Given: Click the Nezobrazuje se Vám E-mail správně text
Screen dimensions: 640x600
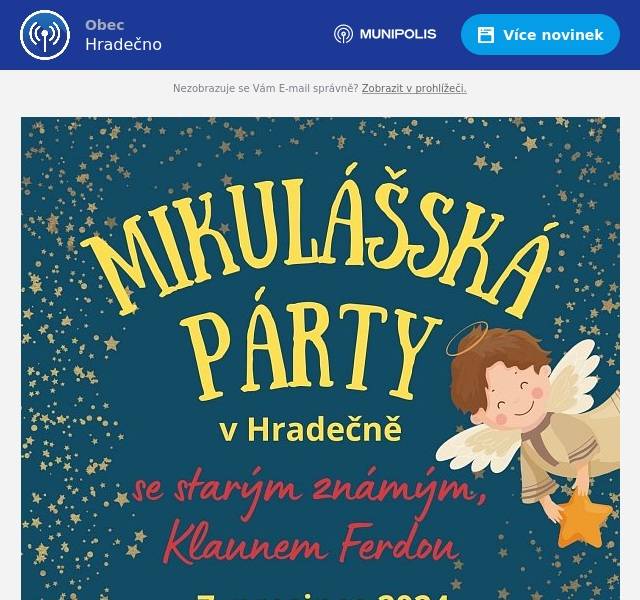Looking at the screenshot, I should [x=266, y=89].
